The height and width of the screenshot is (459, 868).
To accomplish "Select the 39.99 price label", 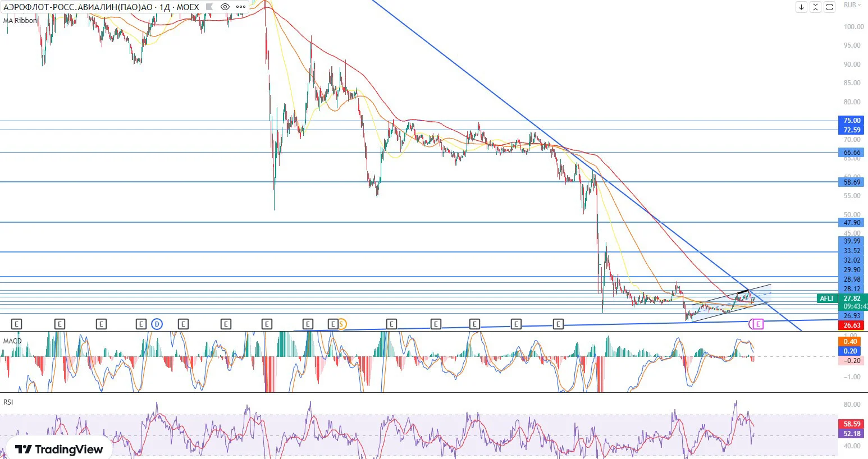I will click(x=852, y=241).
